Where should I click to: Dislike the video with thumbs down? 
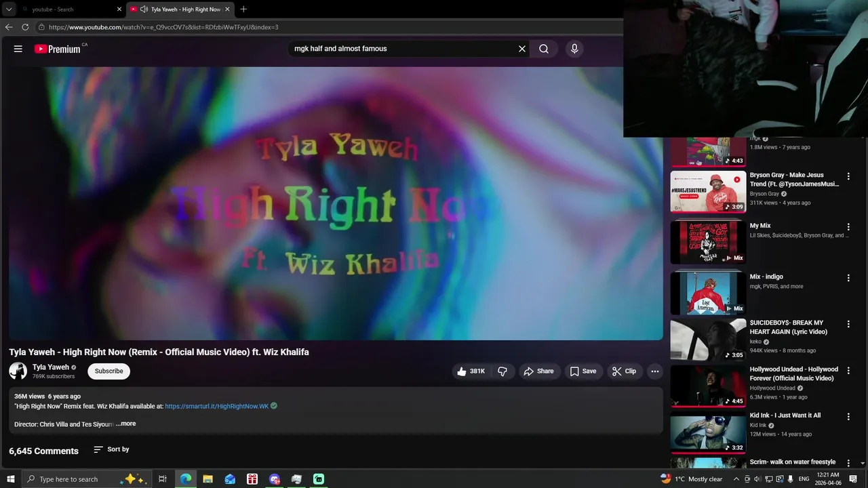[502, 371]
